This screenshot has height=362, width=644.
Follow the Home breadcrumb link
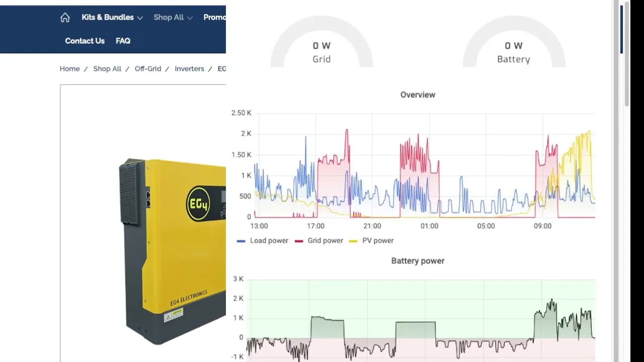tap(69, 69)
